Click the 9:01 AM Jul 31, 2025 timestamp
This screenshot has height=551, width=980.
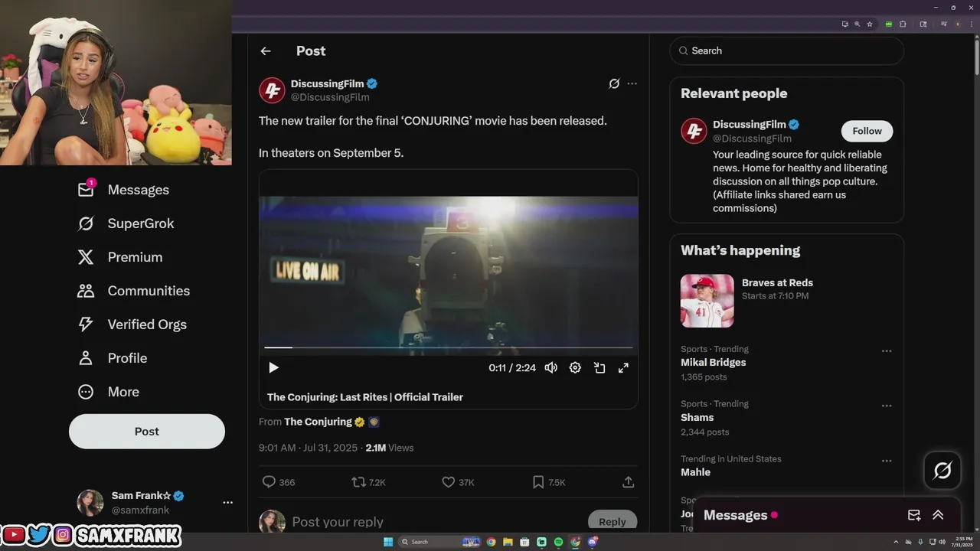click(308, 448)
